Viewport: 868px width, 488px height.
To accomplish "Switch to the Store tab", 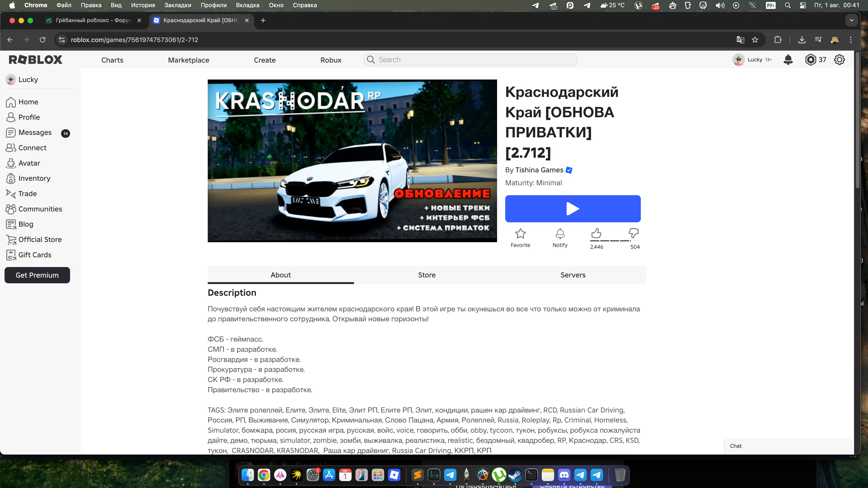I will [x=427, y=275].
